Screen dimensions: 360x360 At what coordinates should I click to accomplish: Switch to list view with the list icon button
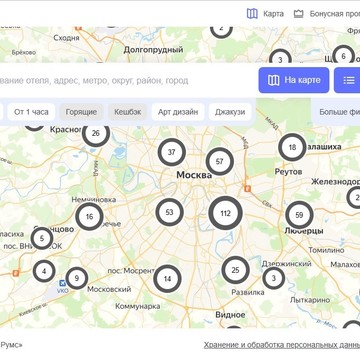point(347,80)
